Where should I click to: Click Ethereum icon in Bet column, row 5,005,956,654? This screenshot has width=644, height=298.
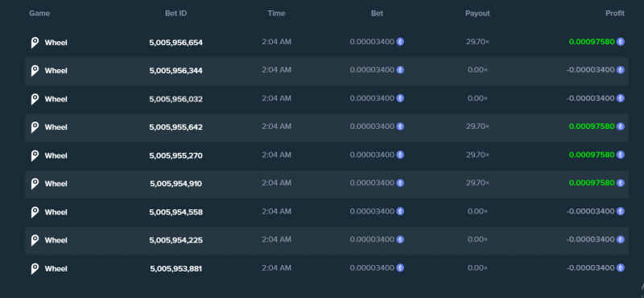pyautogui.click(x=400, y=42)
